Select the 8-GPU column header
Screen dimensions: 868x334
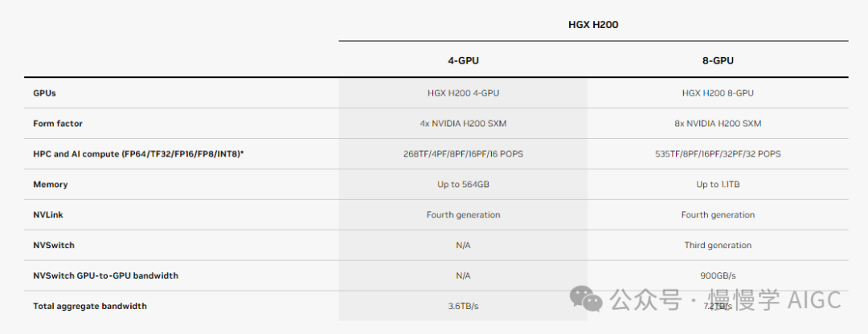coord(718,60)
